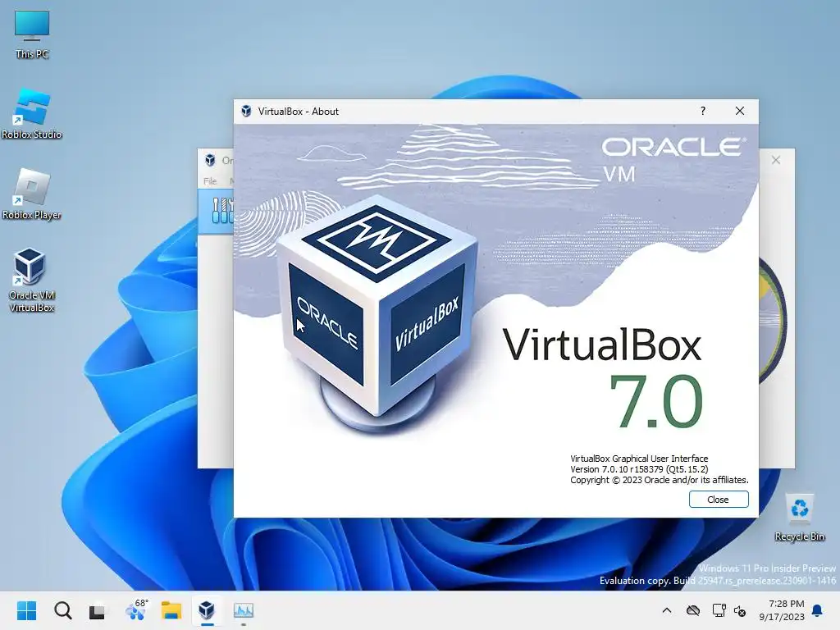
Task: Click the Oracle copyright 2023 line
Action: [x=660, y=480]
